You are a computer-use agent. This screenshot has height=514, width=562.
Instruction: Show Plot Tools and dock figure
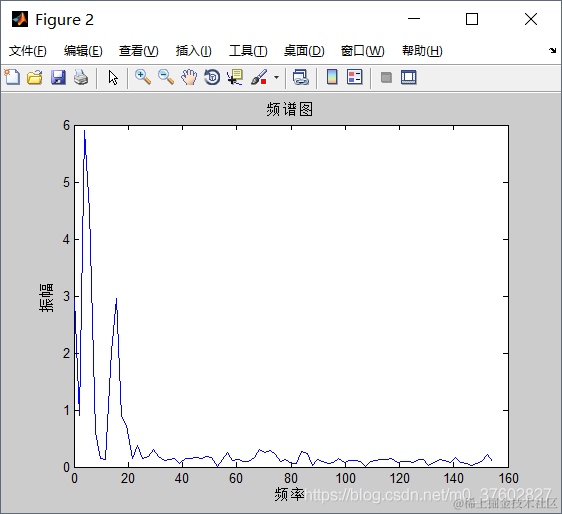409,77
